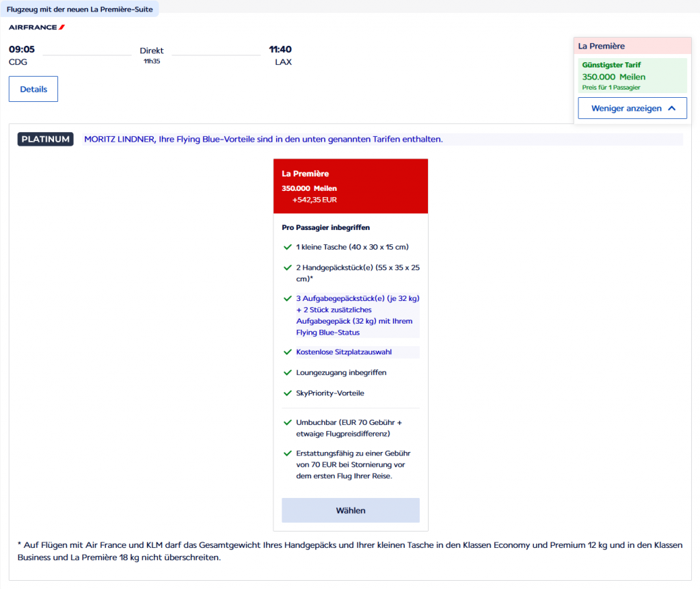This screenshot has height=589, width=700.
Task: Click checkmark beside Umbuchbar fee item
Action: pyautogui.click(x=287, y=423)
